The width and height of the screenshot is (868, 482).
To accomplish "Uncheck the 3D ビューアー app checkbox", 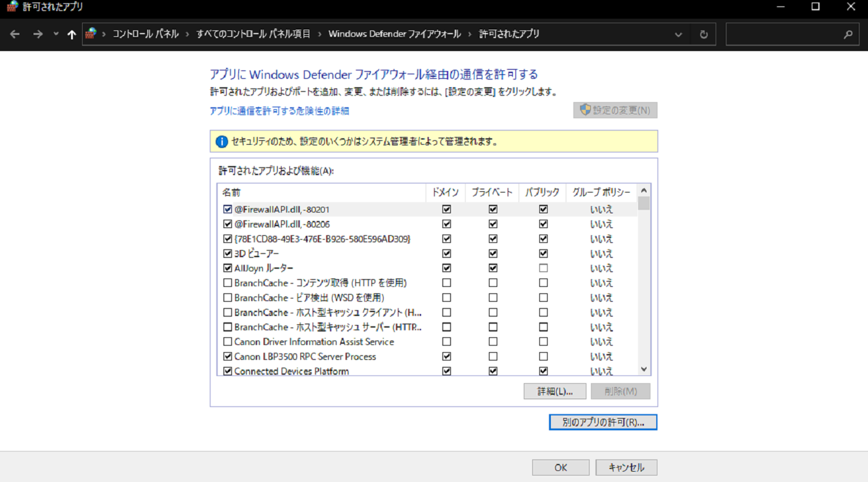I will (227, 253).
